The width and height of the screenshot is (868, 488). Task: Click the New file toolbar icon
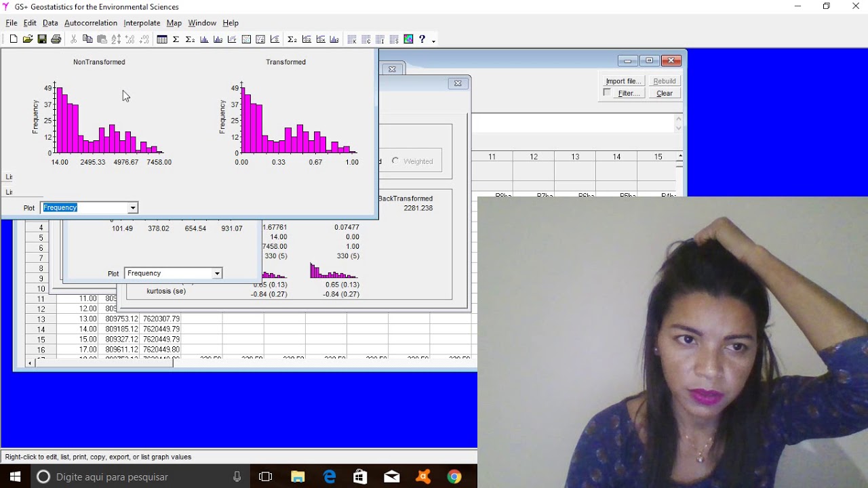[x=14, y=39]
